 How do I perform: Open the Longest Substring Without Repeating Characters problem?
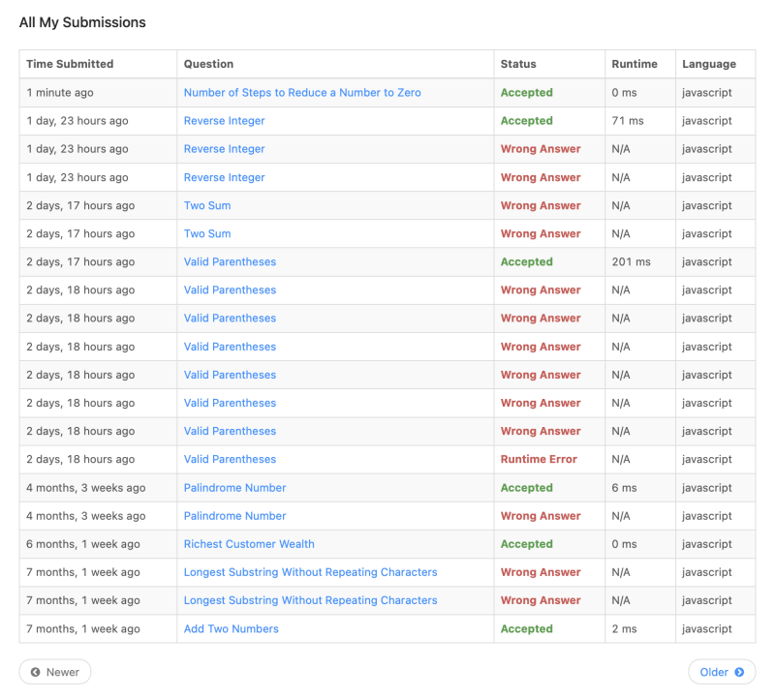pos(310,572)
